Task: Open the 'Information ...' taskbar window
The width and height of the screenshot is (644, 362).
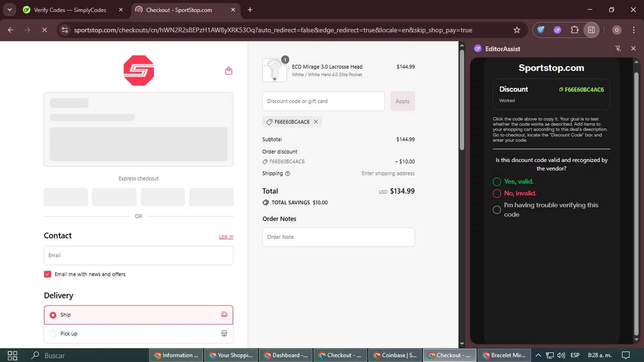Action: (176, 355)
